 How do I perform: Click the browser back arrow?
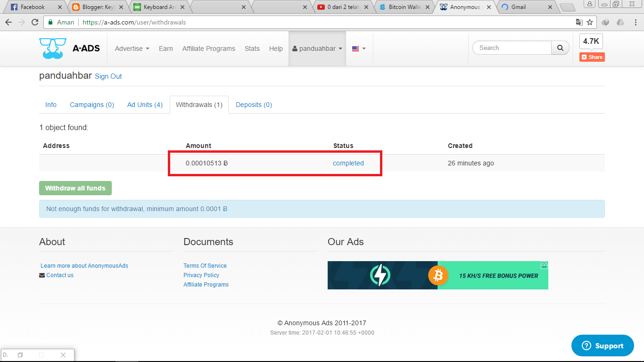tap(8, 22)
